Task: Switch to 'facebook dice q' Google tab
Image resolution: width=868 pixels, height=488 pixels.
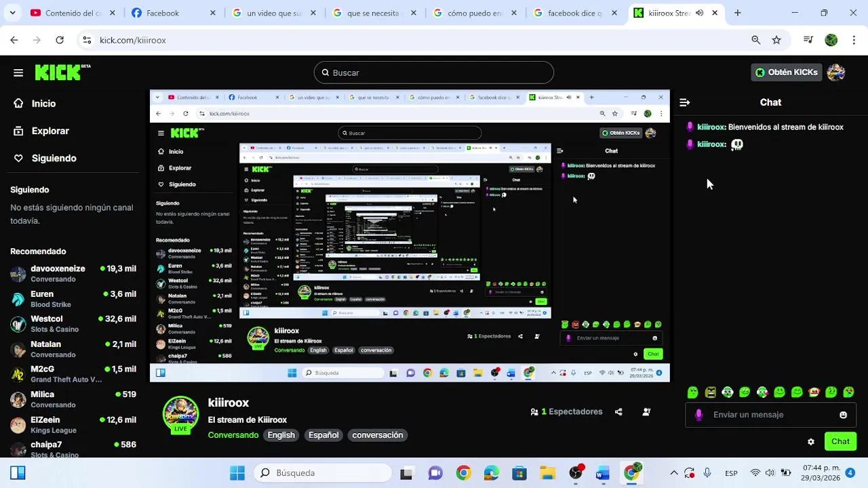Action: tap(576, 13)
